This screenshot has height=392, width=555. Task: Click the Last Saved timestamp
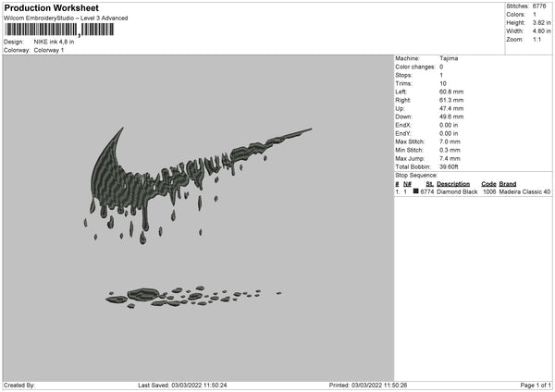(x=182, y=385)
